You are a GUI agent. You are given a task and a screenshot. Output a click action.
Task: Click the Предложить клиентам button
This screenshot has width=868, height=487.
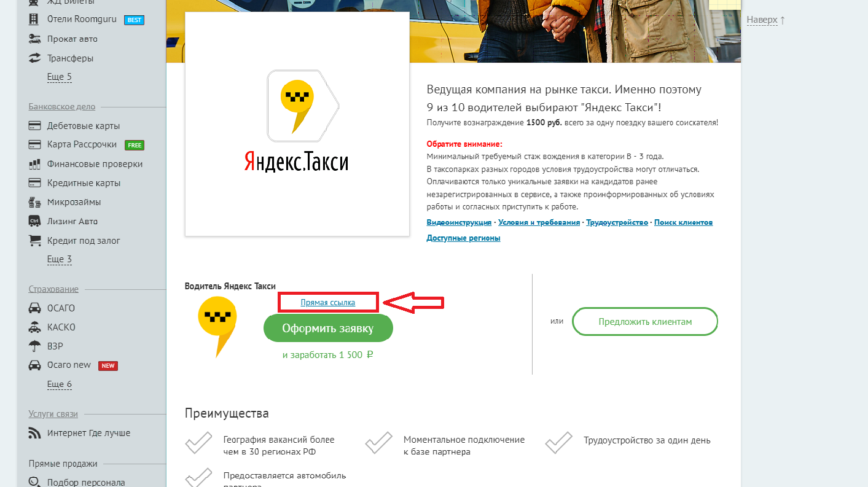click(x=645, y=322)
